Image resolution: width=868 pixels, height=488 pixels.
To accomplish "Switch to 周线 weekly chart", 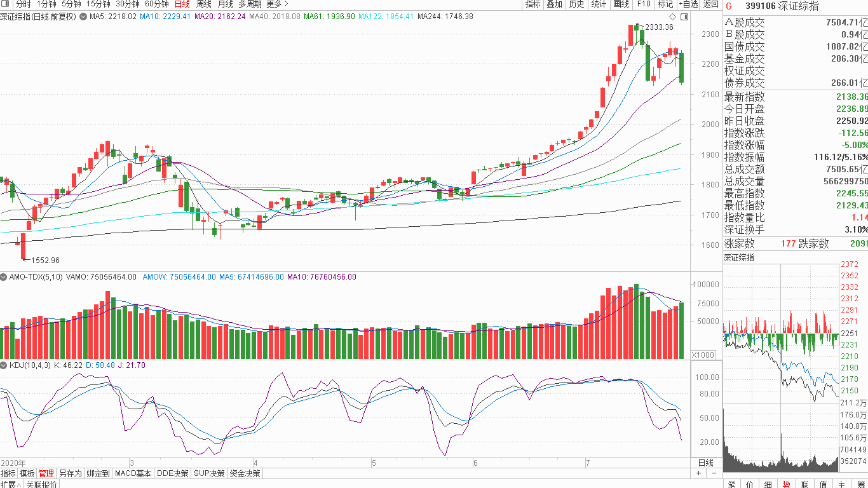I will click(x=203, y=4).
